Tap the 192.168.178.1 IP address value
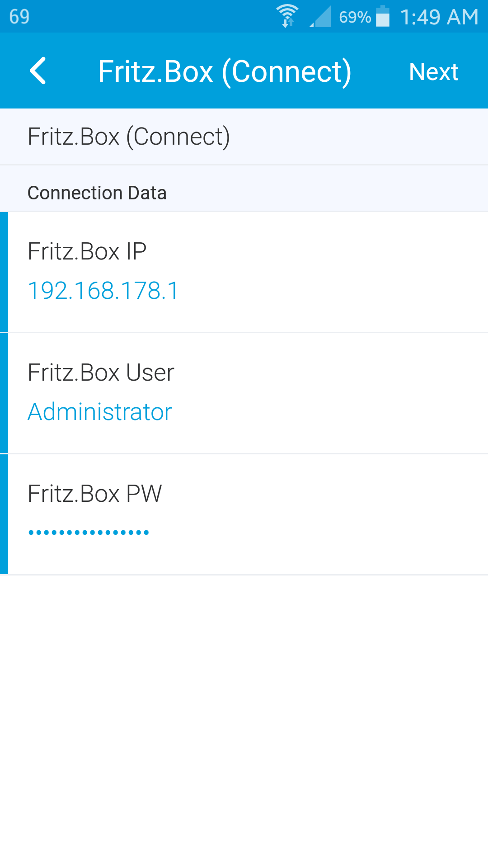 click(103, 291)
